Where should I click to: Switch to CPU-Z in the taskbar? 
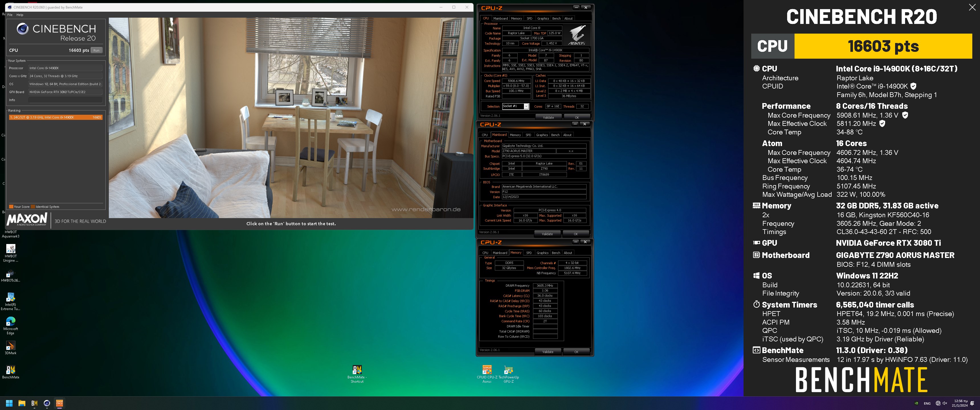[x=59, y=403]
